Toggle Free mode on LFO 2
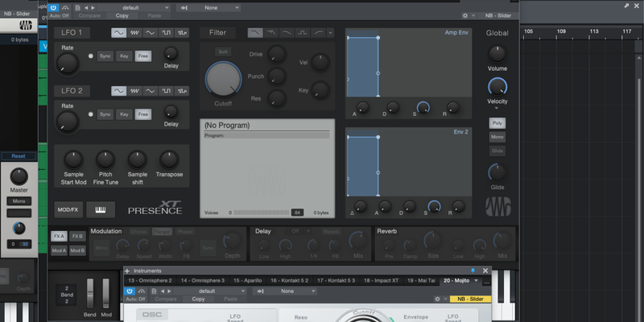The image size is (644, 322). click(x=142, y=114)
